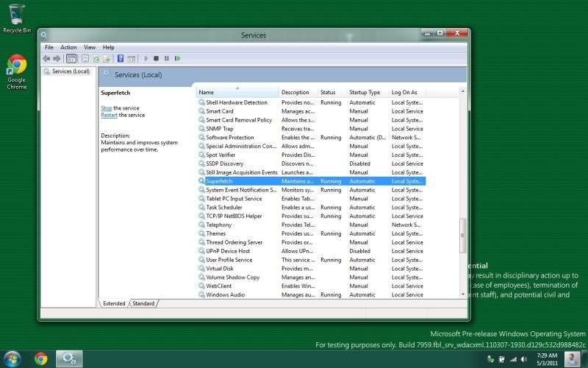Screen dimensions: 588x368
Task: Click the scrollbar up arrow in services list
Action: [463, 91]
